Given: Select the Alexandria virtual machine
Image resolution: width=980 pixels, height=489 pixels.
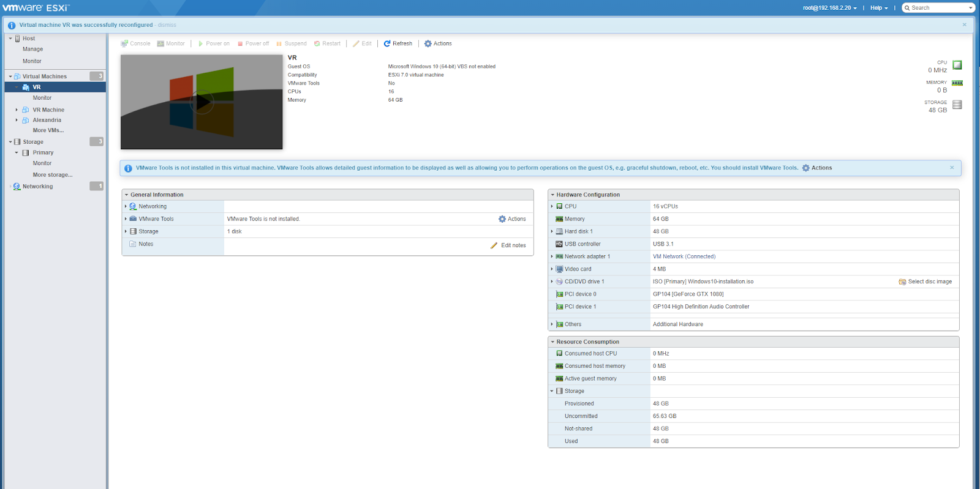Looking at the screenshot, I should (47, 121).
